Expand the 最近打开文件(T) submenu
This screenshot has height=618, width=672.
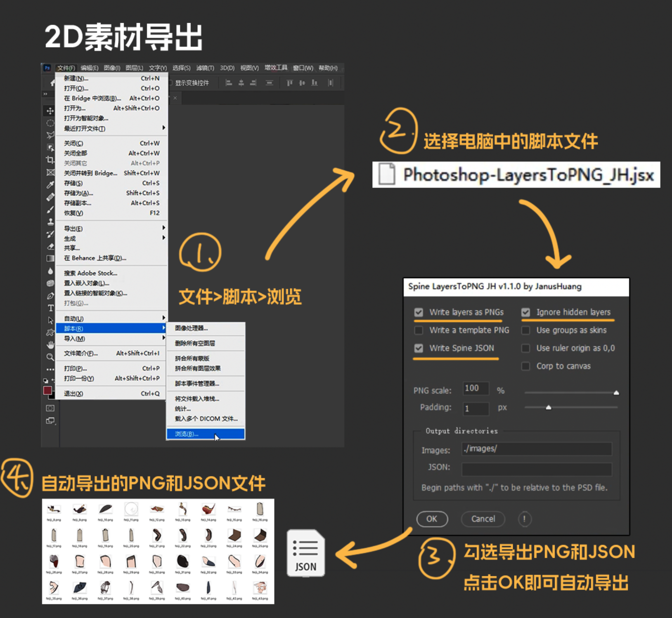point(111,128)
